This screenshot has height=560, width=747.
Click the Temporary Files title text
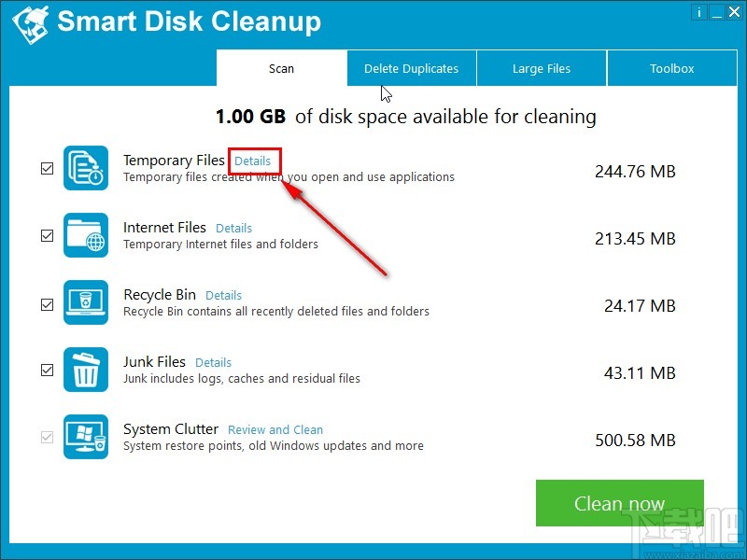coord(174,161)
